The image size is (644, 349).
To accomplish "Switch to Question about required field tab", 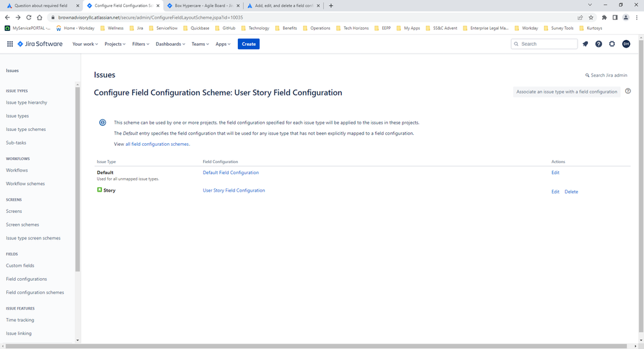I will 41,6.
